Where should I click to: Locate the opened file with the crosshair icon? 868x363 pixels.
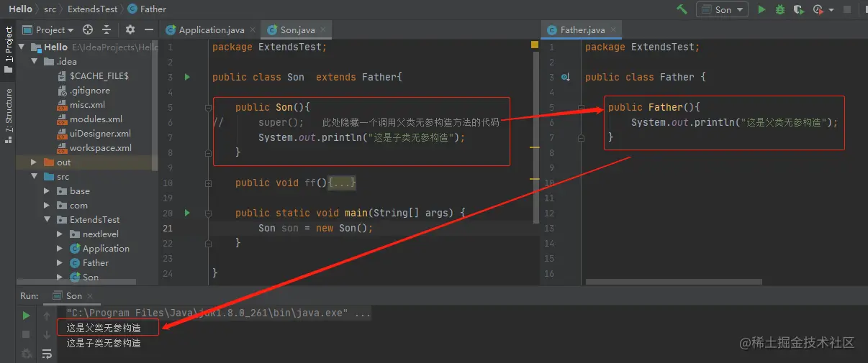(x=88, y=29)
